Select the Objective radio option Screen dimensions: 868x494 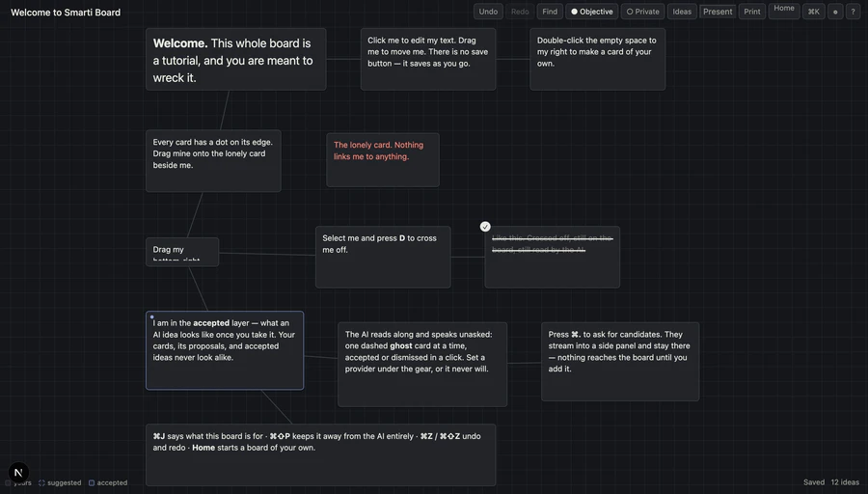tap(592, 12)
